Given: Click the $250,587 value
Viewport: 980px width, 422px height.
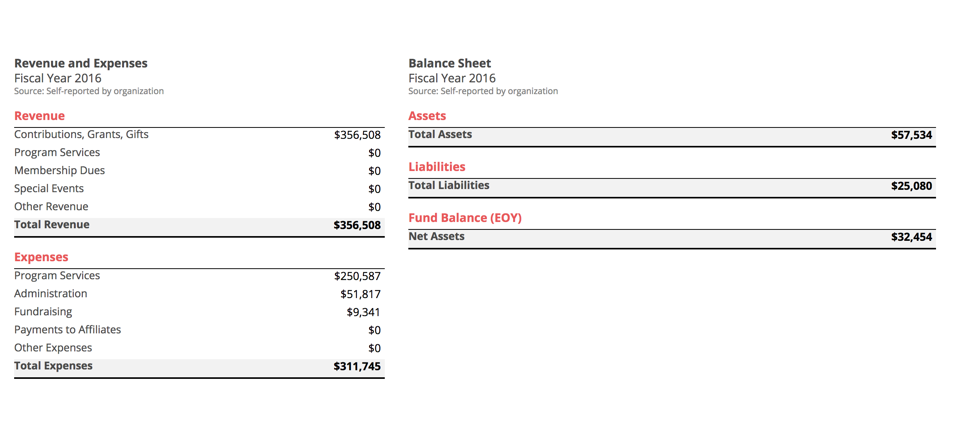Looking at the screenshot, I should click(357, 276).
